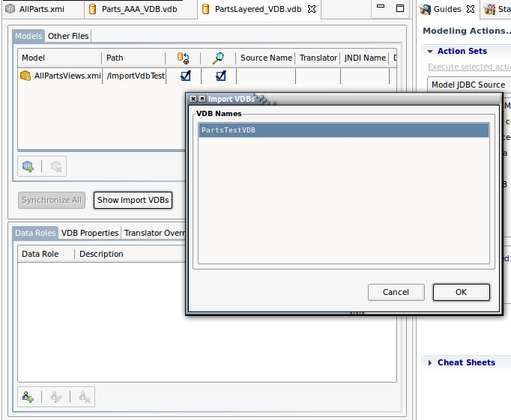Close the PartsLayered_VDB.vdb editor tab
Viewport: 511px width, 420px height.
pos(312,10)
